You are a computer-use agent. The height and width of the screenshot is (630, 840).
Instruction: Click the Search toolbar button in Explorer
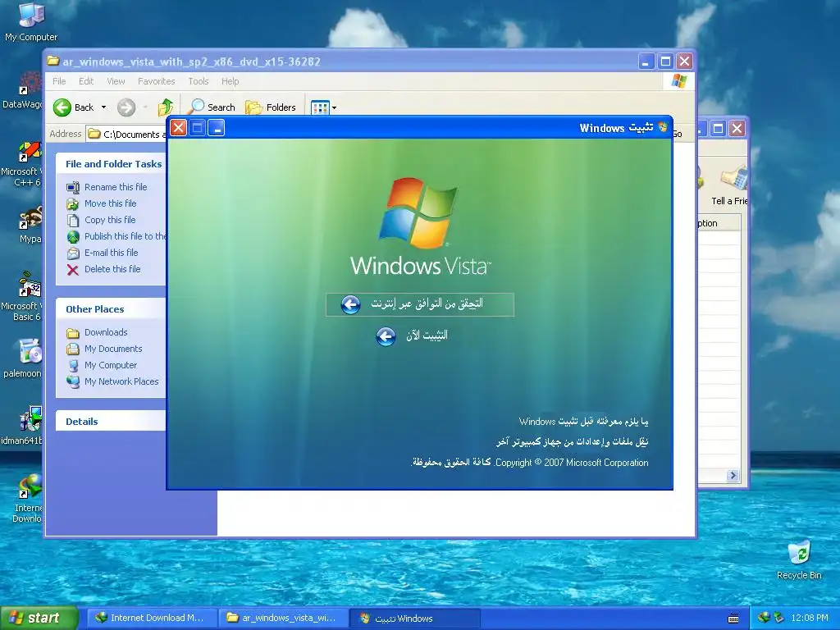pyautogui.click(x=212, y=107)
